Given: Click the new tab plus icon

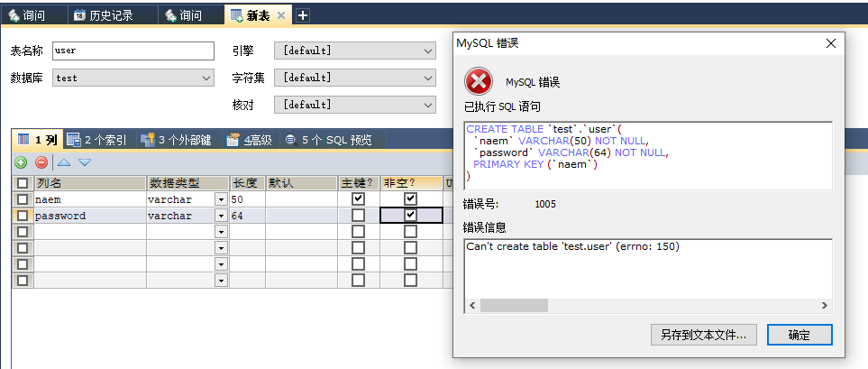Looking at the screenshot, I should coord(303,15).
